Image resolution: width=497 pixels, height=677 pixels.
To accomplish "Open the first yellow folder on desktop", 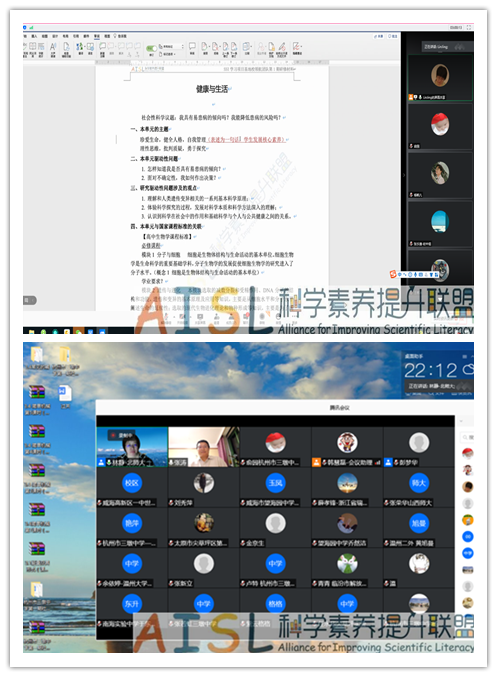I will (x=37, y=354).
